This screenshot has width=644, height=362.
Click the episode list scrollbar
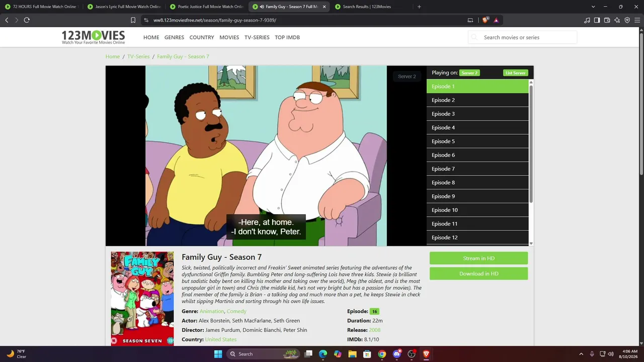(x=531, y=143)
